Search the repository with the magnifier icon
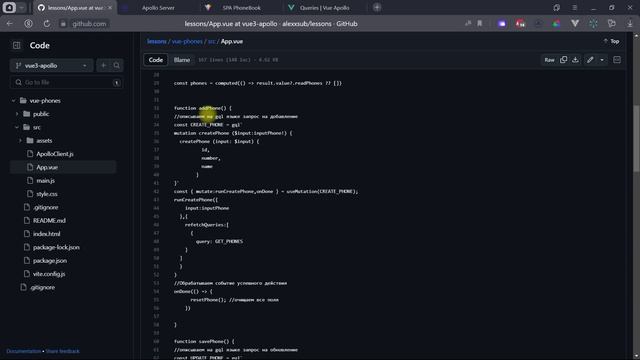640x360 pixels. (x=117, y=65)
